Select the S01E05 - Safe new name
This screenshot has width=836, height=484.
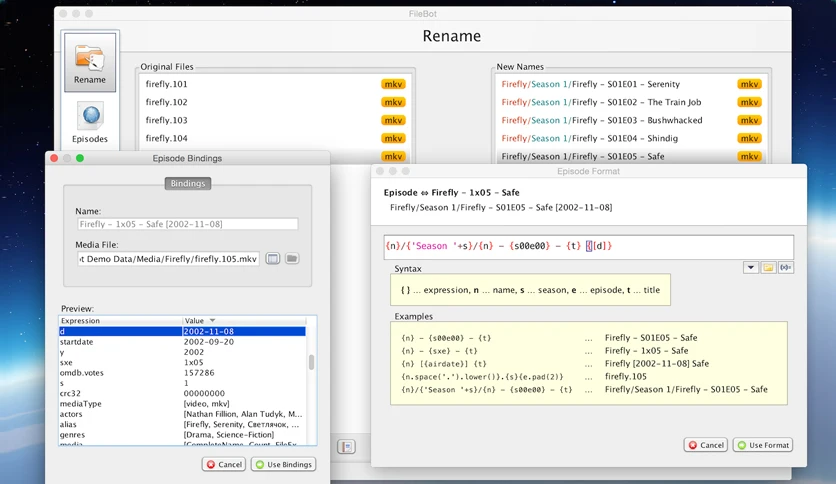[x=631, y=156]
